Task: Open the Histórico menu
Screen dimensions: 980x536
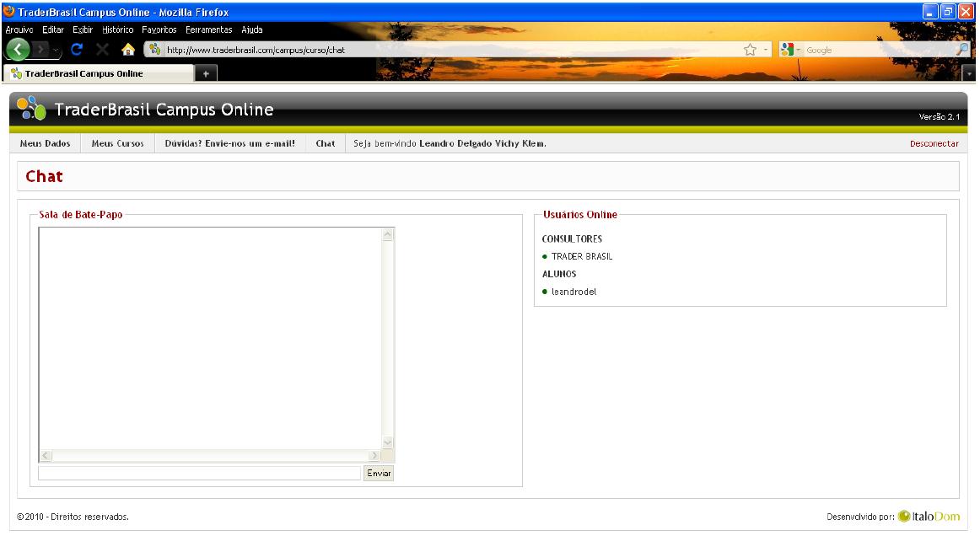Action: [x=117, y=29]
